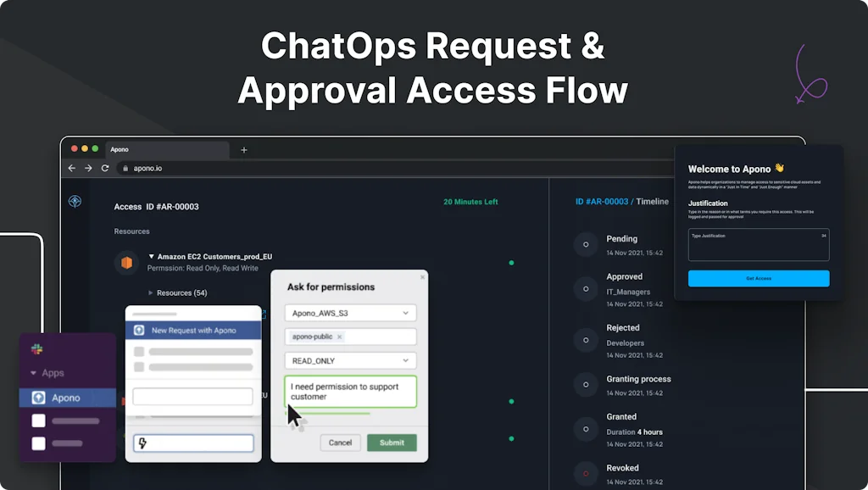Click the Approved timeline step circle
The image size is (868, 490).
point(586,288)
